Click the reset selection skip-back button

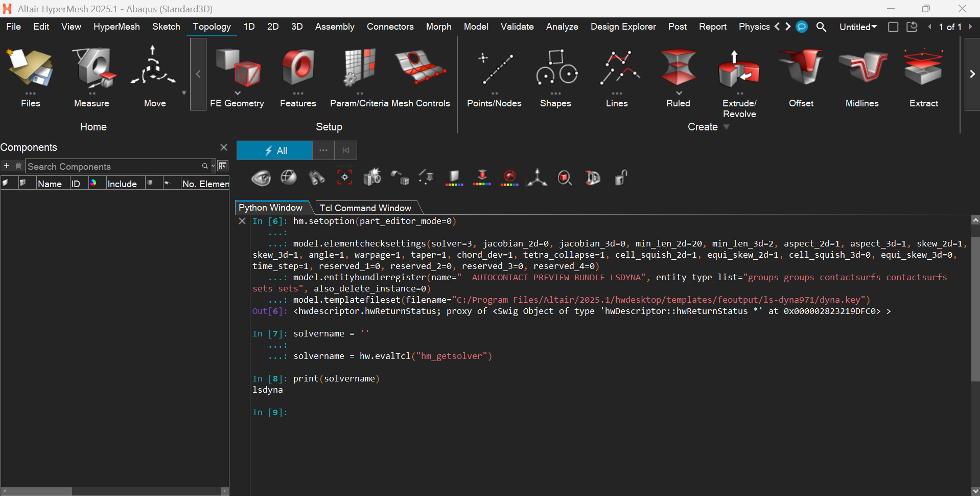tap(346, 150)
